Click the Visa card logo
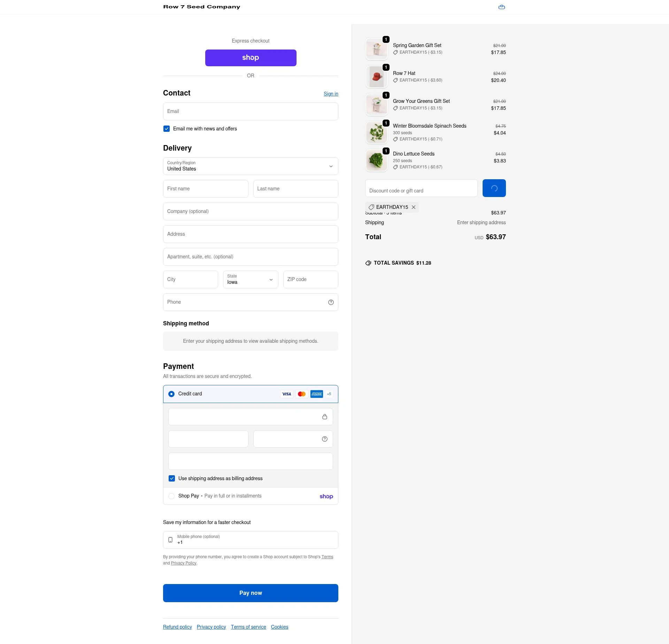This screenshot has width=669, height=644. click(287, 394)
